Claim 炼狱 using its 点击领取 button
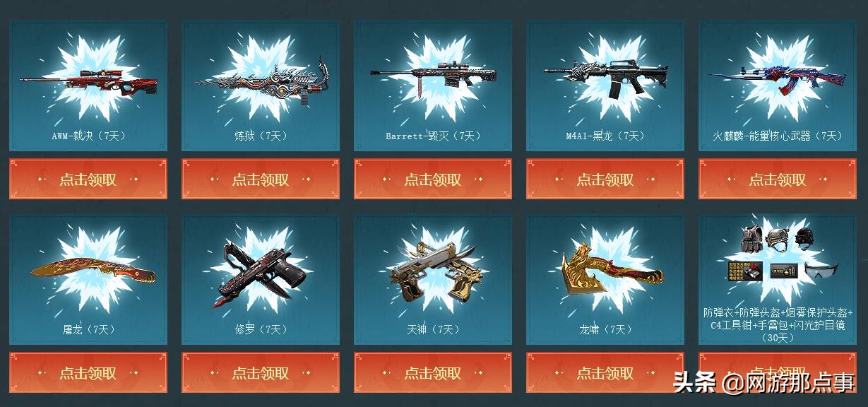The width and height of the screenshot is (868, 407). tap(261, 179)
